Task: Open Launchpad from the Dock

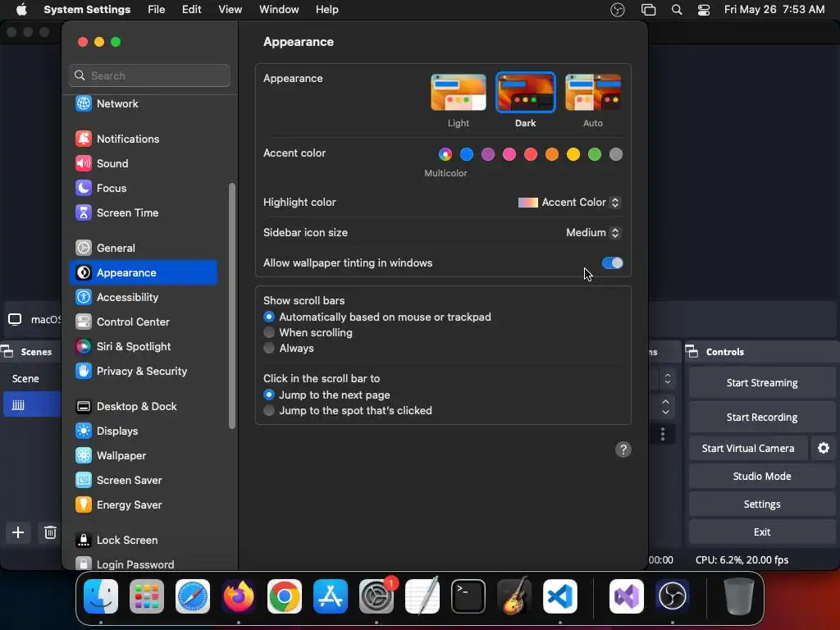Action: [147, 596]
